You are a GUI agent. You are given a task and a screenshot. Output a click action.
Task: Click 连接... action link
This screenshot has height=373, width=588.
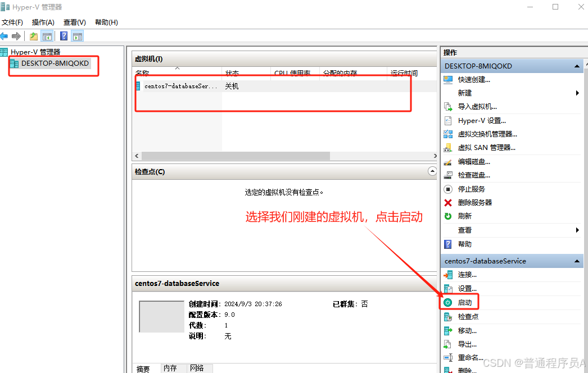coord(467,275)
